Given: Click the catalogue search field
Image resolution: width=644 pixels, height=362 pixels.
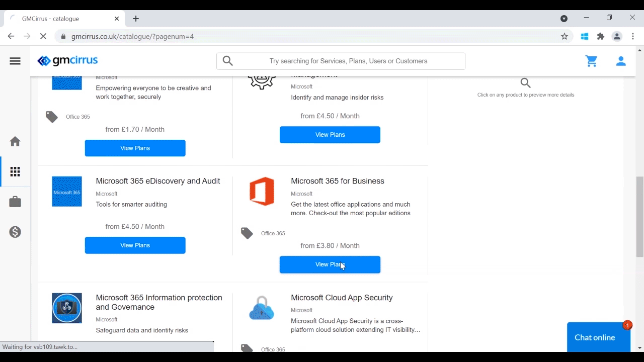Looking at the screenshot, I should pyautogui.click(x=348, y=61).
